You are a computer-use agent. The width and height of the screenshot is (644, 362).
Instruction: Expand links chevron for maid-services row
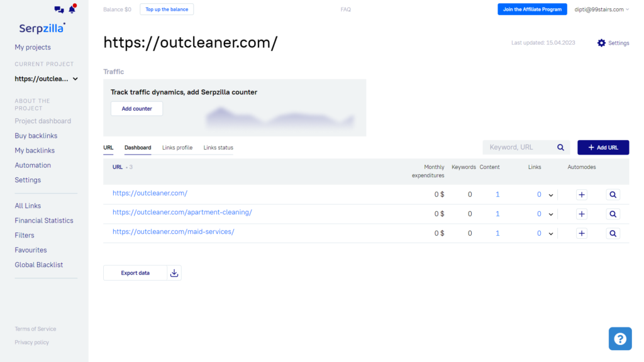coord(551,234)
